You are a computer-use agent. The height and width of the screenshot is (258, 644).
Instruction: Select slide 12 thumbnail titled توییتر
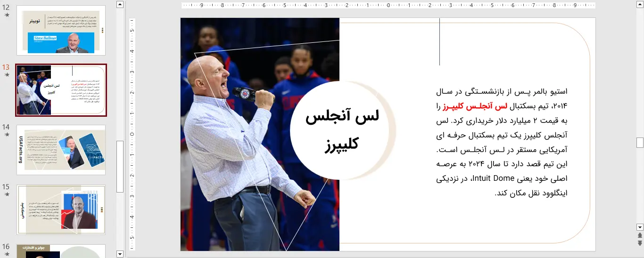(x=61, y=31)
